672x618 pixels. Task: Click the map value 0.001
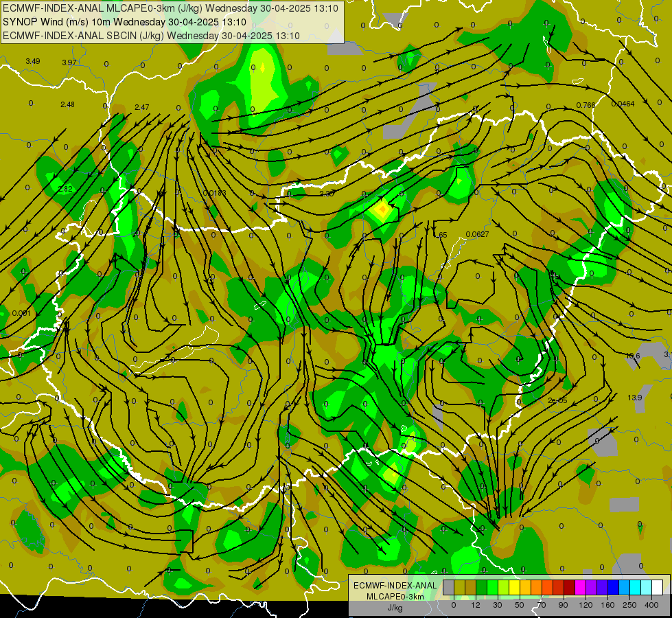click(21, 314)
